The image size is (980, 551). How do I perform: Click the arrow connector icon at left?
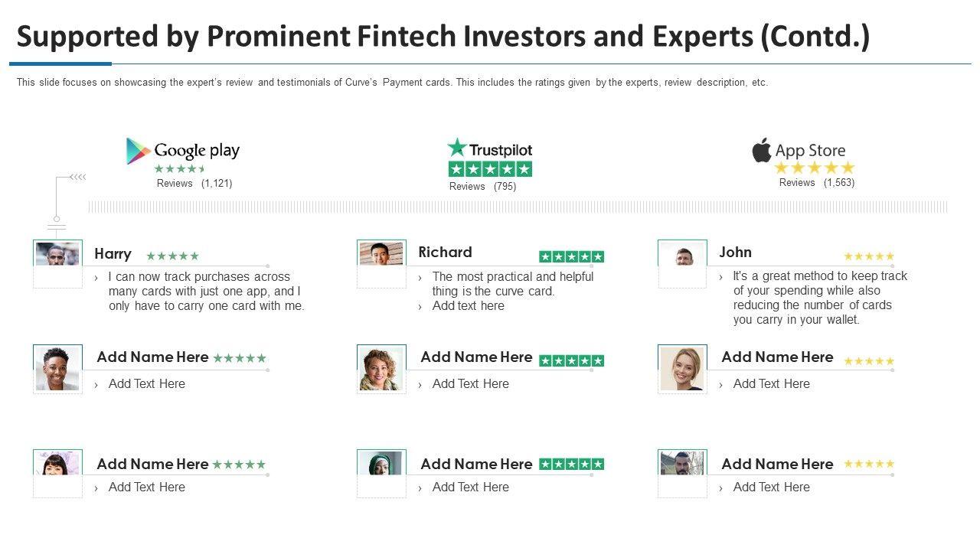pyautogui.click(x=77, y=178)
